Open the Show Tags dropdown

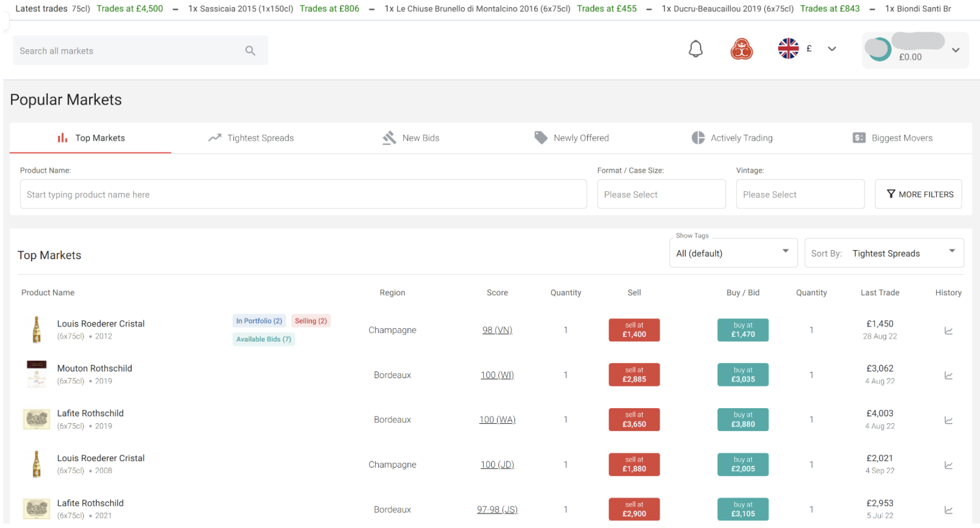coord(733,253)
